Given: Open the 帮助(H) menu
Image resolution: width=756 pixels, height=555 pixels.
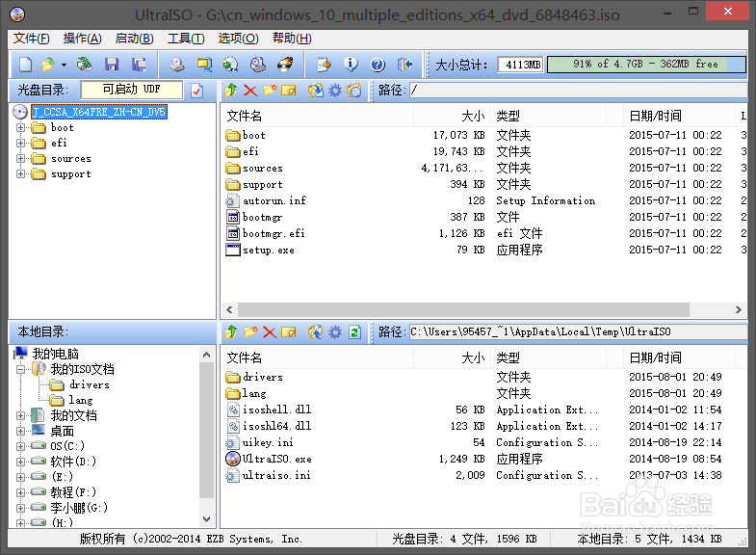Looking at the screenshot, I should point(292,39).
